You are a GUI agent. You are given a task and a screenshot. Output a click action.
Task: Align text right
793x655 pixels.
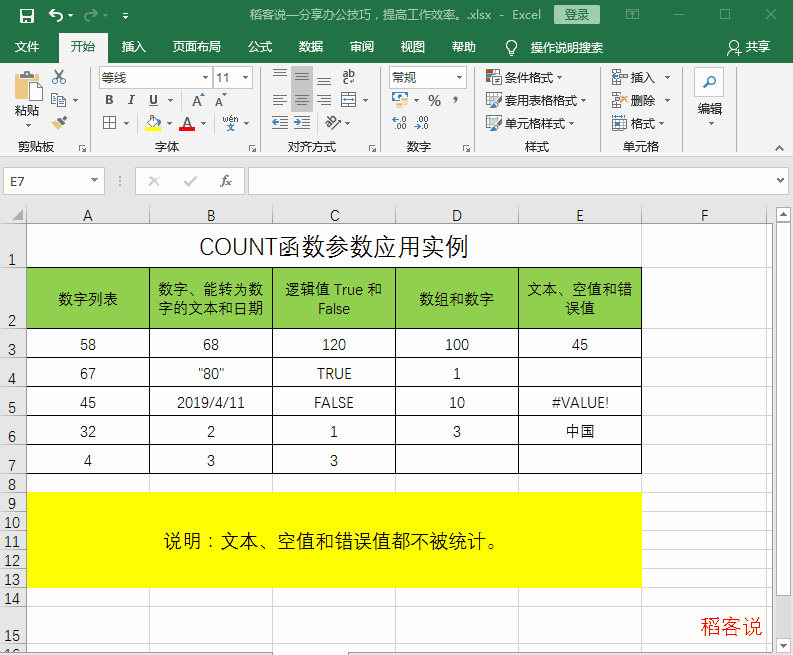pyautogui.click(x=324, y=100)
